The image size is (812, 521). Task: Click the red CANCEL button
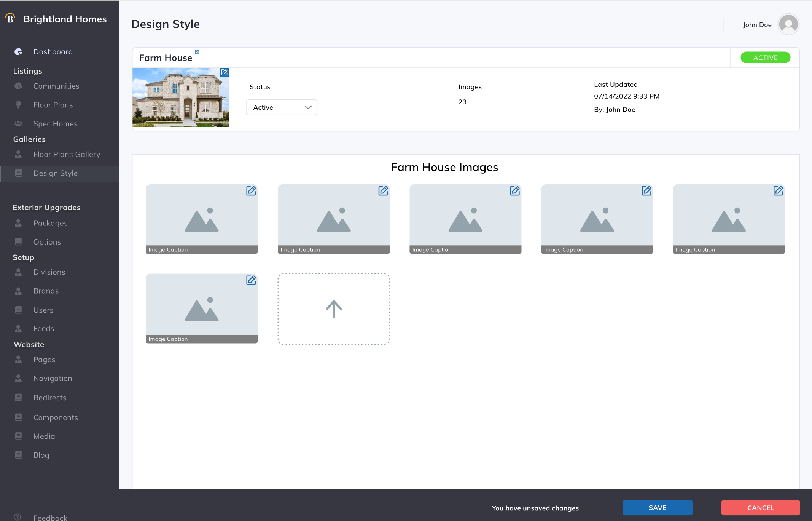[760, 508]
